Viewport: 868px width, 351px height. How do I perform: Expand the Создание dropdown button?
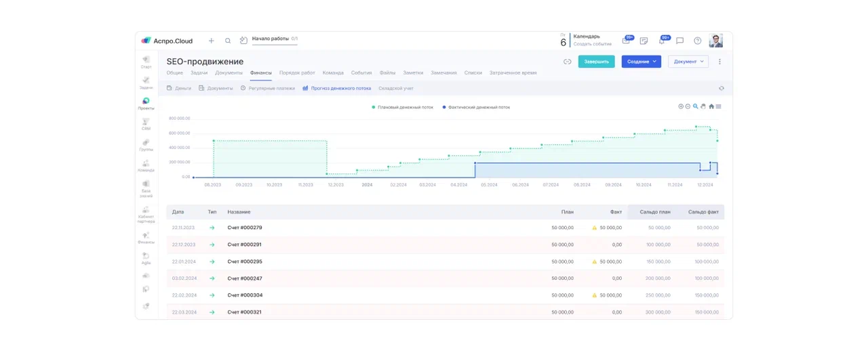click(641, 62)
